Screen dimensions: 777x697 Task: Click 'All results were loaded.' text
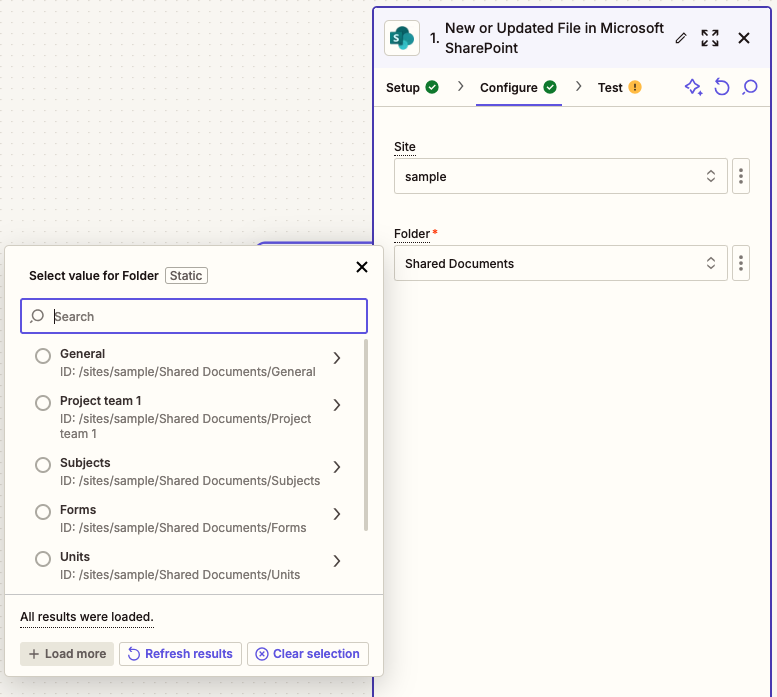(87, 617)
